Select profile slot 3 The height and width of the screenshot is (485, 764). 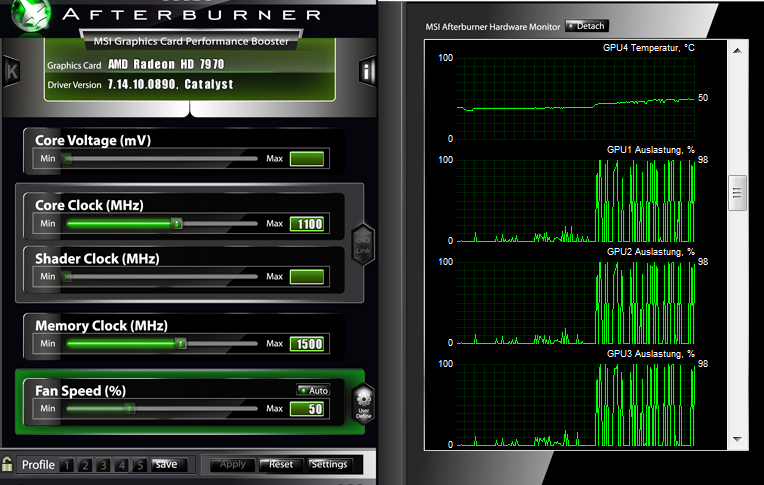pyautogui.click(x=103, y=465)
